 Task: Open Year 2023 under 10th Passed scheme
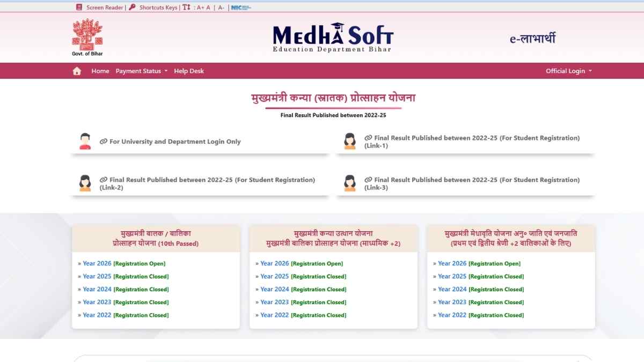point(97,302)
